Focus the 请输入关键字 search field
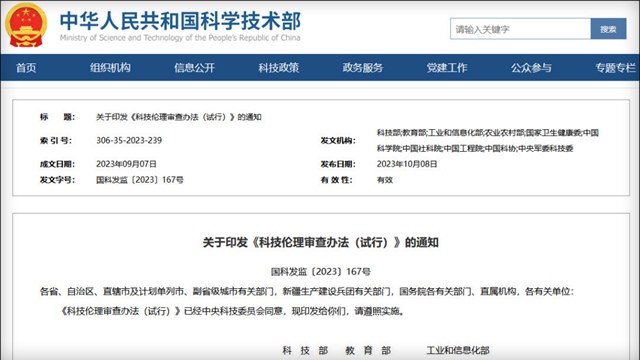The image size is (640, 360). click(x=520, y=29)
